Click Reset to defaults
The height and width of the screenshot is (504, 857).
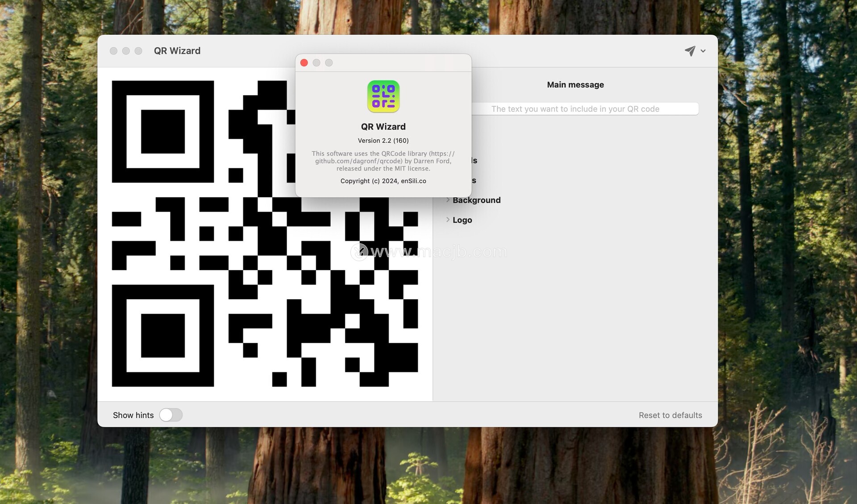(x=670, y=415)
